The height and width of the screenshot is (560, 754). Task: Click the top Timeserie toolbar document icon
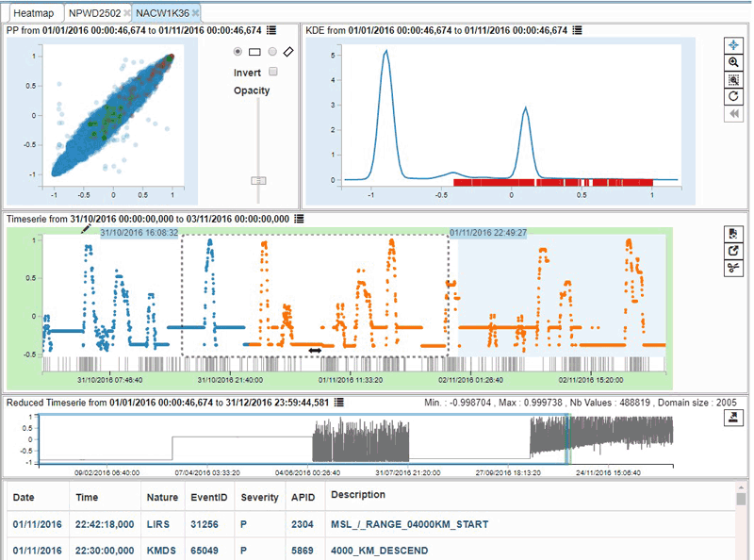click(x=733, y=235)
